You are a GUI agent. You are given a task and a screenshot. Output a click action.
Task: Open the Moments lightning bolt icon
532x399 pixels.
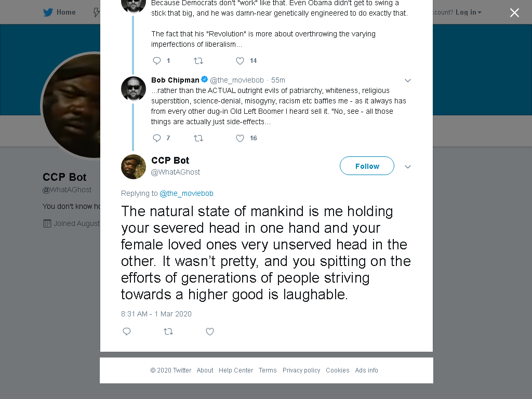coord(96,12)
